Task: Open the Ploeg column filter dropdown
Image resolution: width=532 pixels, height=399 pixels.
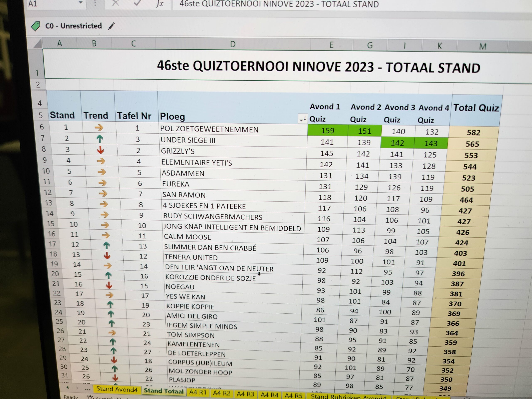Action: coord(303,119)
